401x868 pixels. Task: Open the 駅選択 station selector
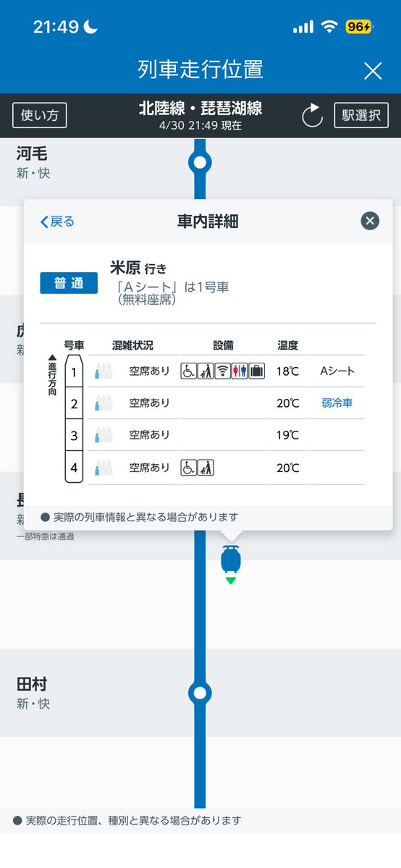click(x=361, y=115)
